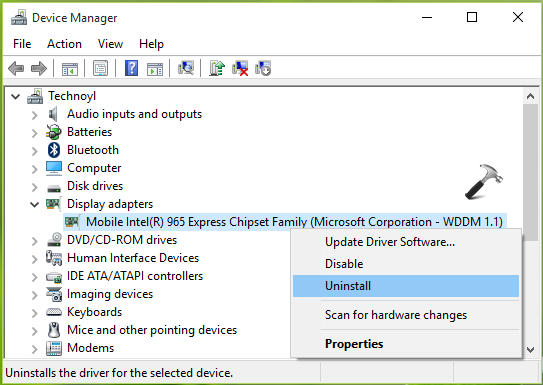Click the Imaging devices camera icon

click(x=54, y=294)
